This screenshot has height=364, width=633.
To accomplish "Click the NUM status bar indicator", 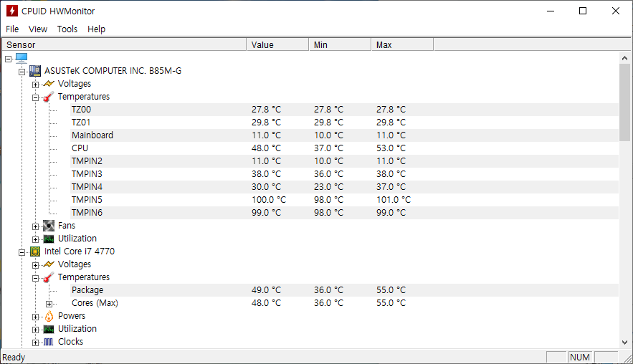I will click(580, 357).
